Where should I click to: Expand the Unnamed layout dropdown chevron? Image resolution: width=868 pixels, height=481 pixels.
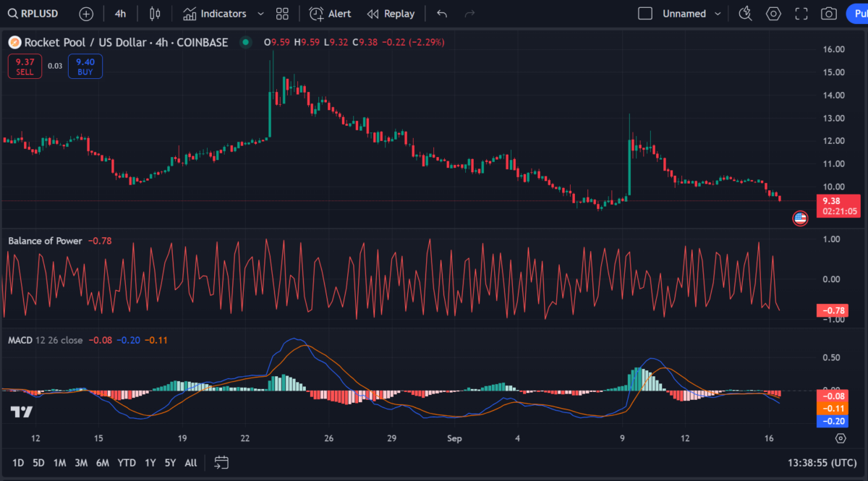[718, 14]
